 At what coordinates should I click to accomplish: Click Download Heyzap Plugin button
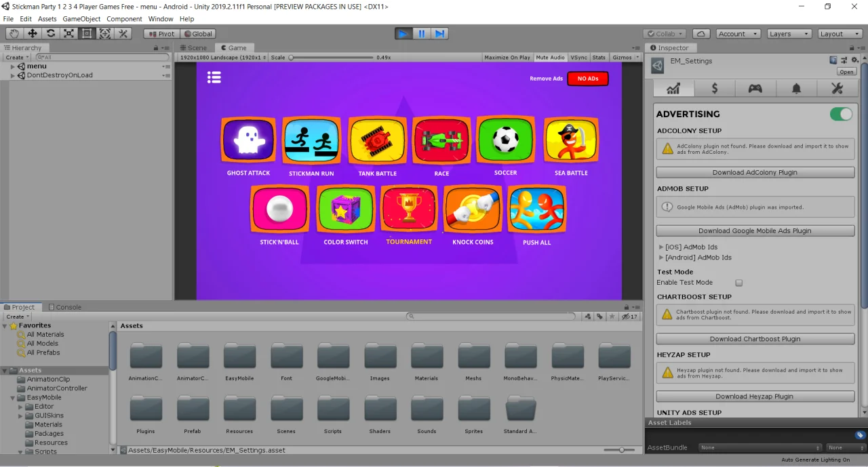point(755,397)
